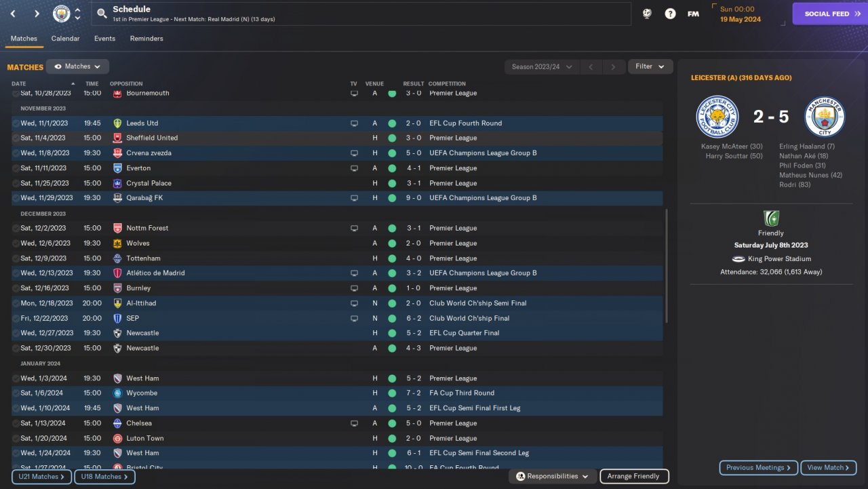Screen dimensions: 868x489
Task: Open the Social Feed panel
Action: click(830, 14)
